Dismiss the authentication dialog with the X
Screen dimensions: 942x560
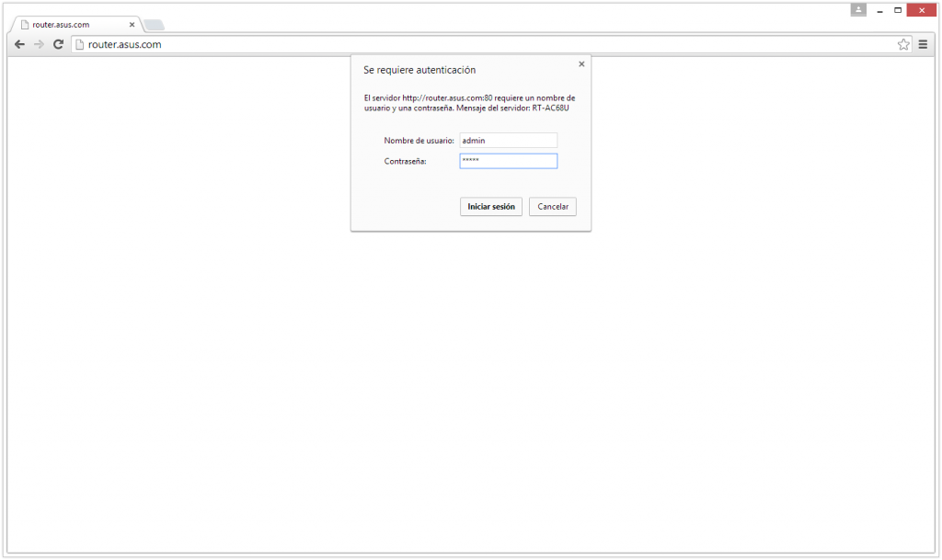581,64
